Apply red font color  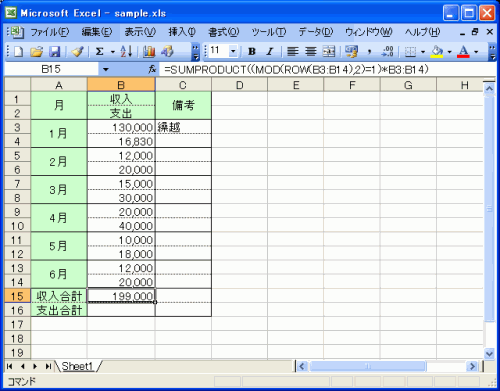click(x=463, y=52)
